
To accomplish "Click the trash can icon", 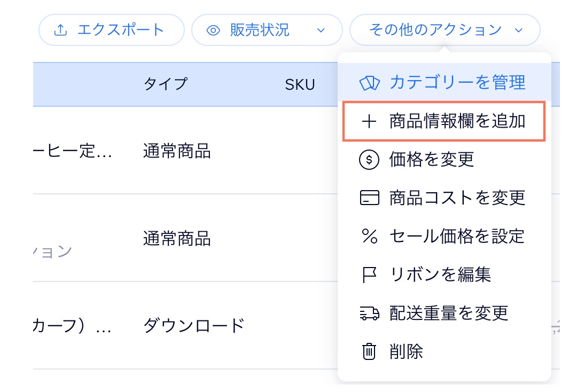I will pos(369,351).
